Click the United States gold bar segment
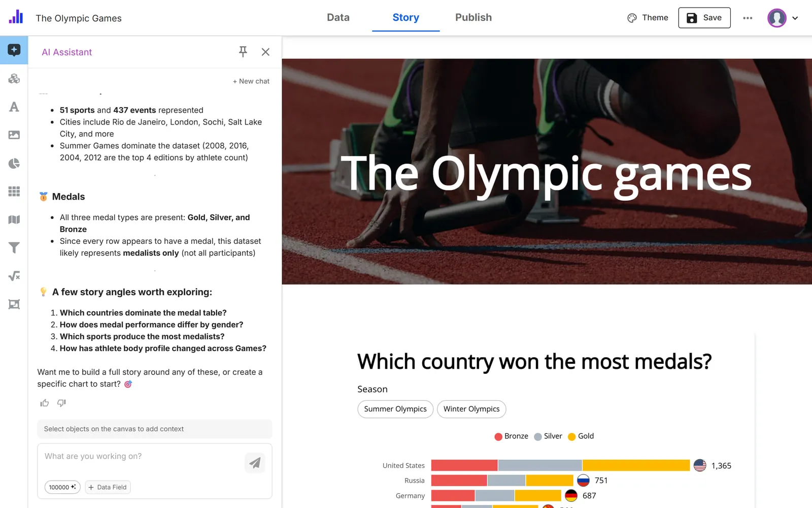Screen dimensions: 812x508 (x=636, y=465)
